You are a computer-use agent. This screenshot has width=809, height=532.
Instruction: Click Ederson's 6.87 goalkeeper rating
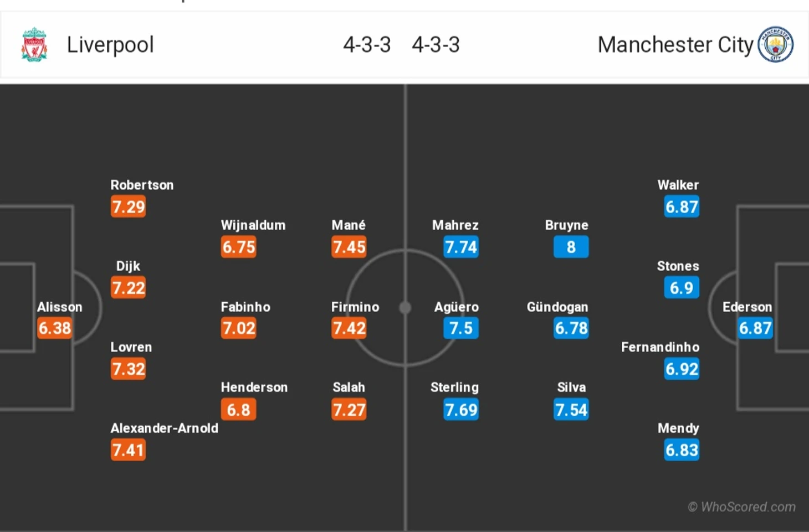(x=755, y=328)
